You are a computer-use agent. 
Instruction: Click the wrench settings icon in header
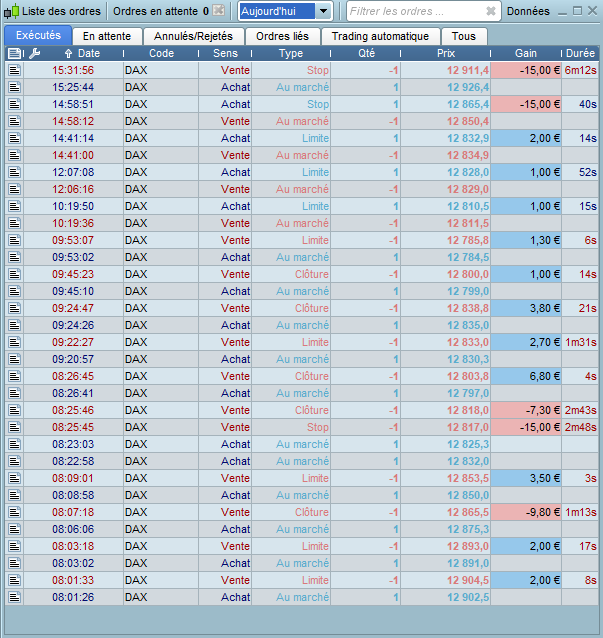[x=35, y=53]
